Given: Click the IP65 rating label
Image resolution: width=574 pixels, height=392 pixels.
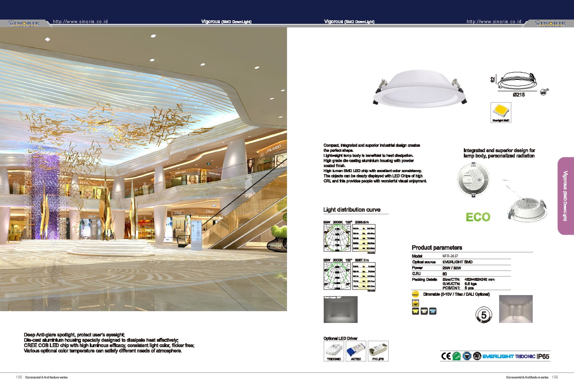Looking at the screenshot, I should 543,356.
